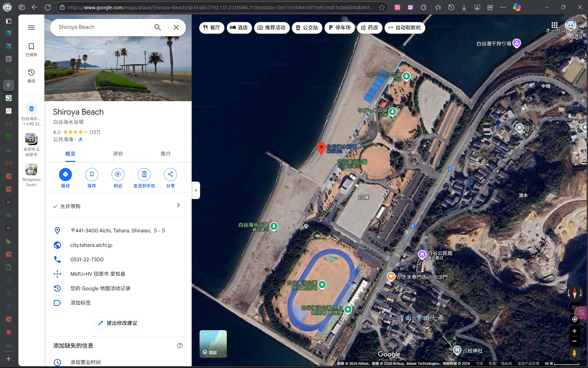This screenshot has width=588, height=368.
Task: Toggle the 图层 map layers thumbnail
Action: coord(213,344)
